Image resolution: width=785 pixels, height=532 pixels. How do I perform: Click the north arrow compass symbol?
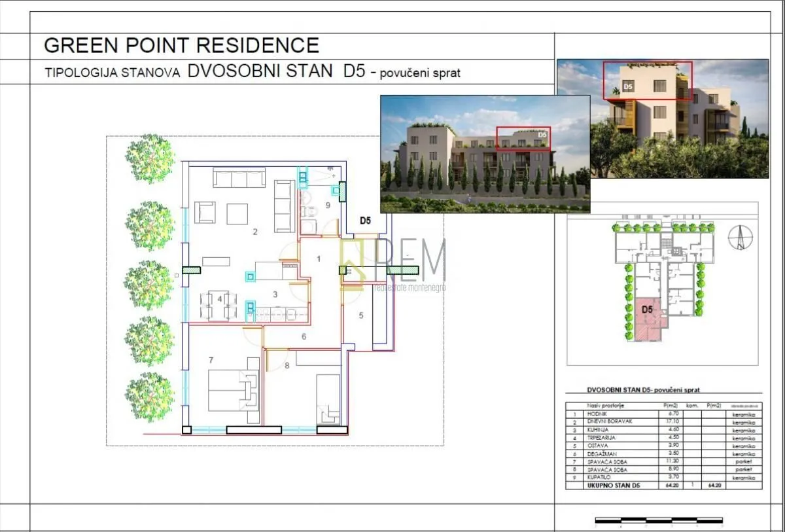click(738, 237)
